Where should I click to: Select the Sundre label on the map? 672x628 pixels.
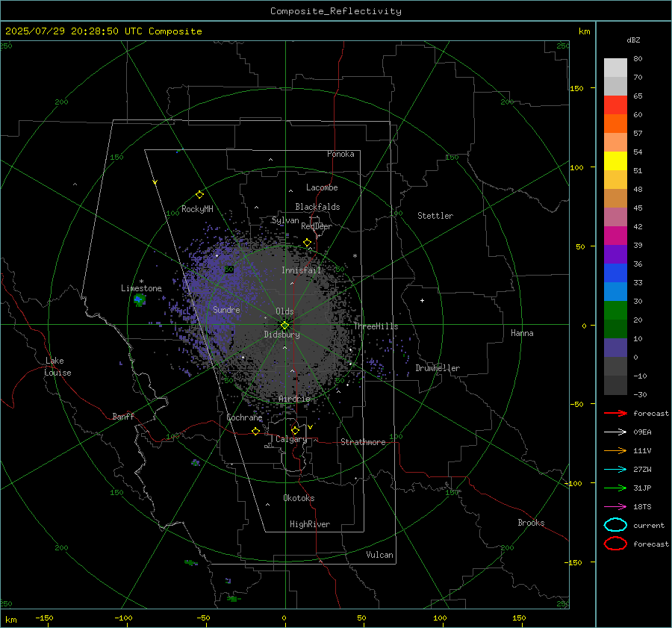[x=226, y=309]
